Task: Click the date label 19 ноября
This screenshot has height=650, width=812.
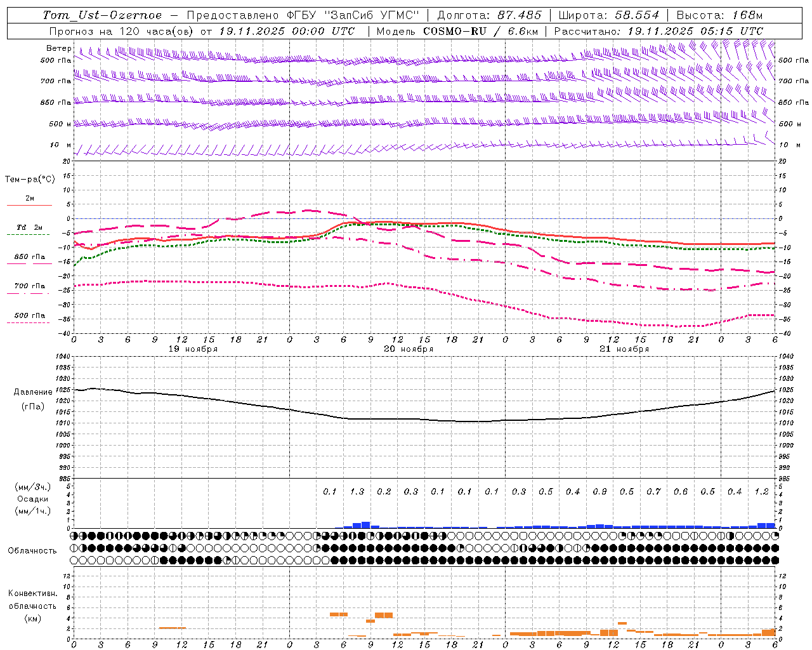Action: coord(193,349)
